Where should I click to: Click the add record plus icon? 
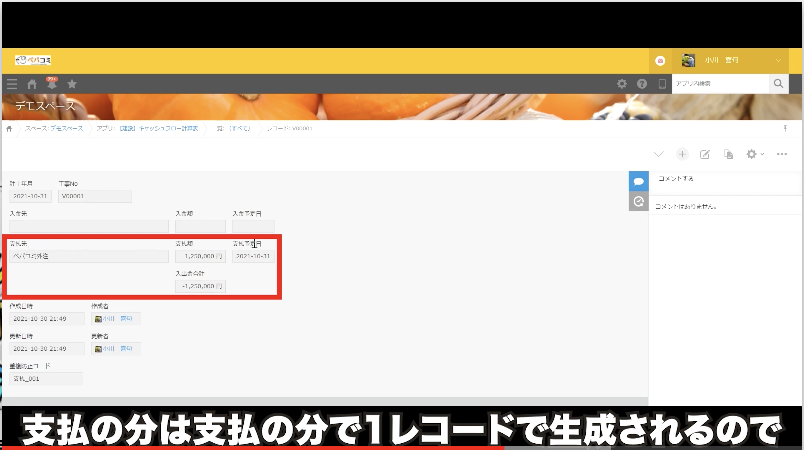pos(682,154)
